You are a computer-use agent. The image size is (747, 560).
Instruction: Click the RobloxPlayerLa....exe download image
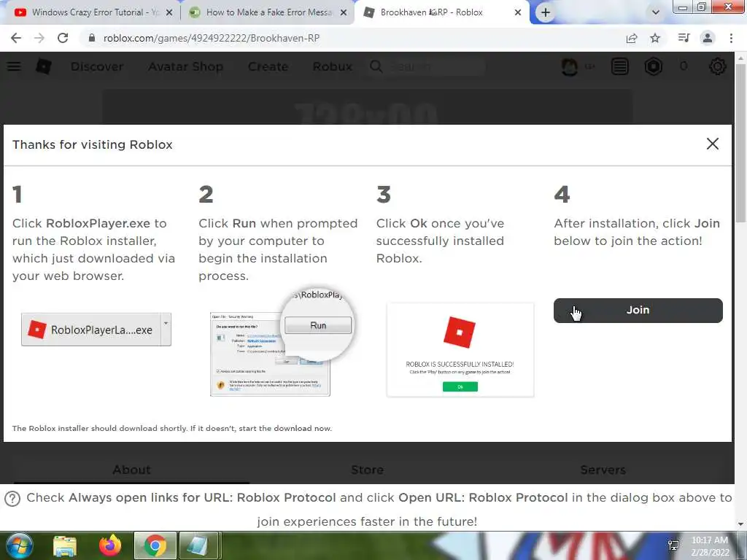pyautogui.click(x=96, y=330)
